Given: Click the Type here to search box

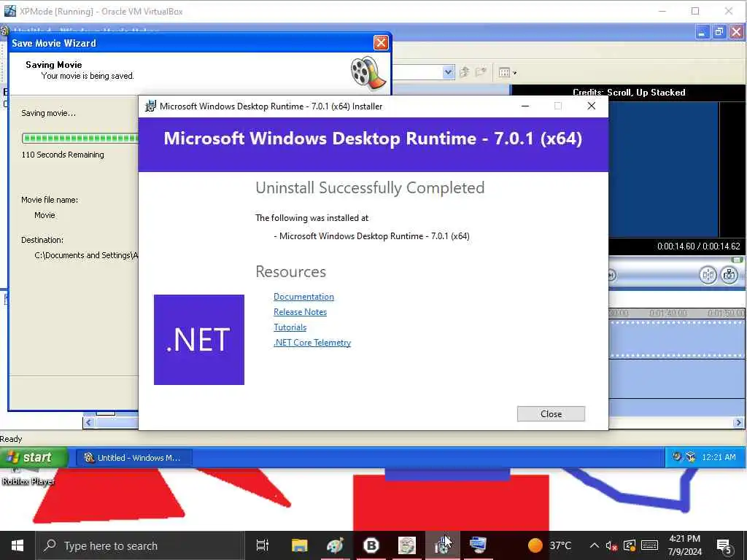Looking at the screenshot, I should (140, 545).
